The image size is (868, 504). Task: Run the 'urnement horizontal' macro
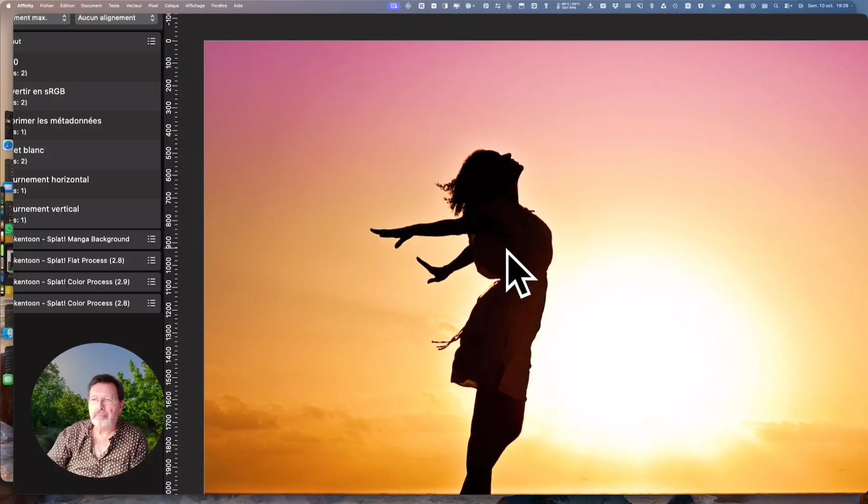pyautogui.click(x=86, y=184)
